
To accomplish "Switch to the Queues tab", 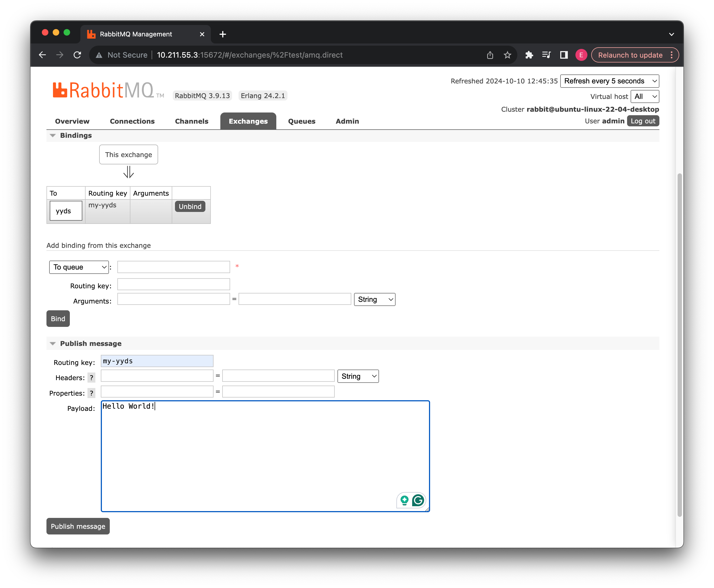I will coord(302,121).
